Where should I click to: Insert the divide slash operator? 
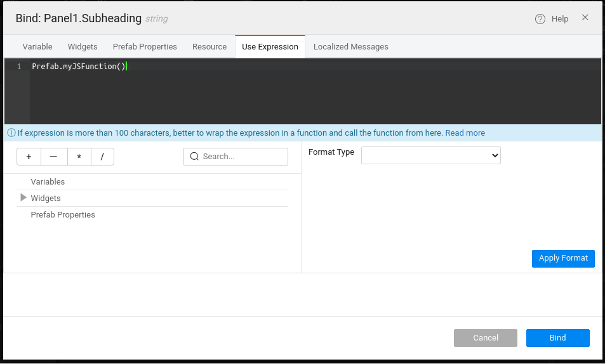[102, 157]
